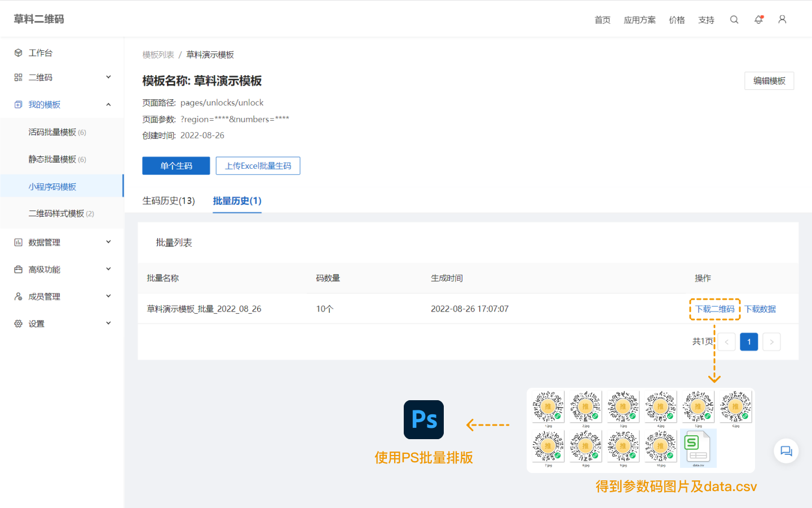Click the 设置 gear icon
812x508 pixels.
point(18,323)
